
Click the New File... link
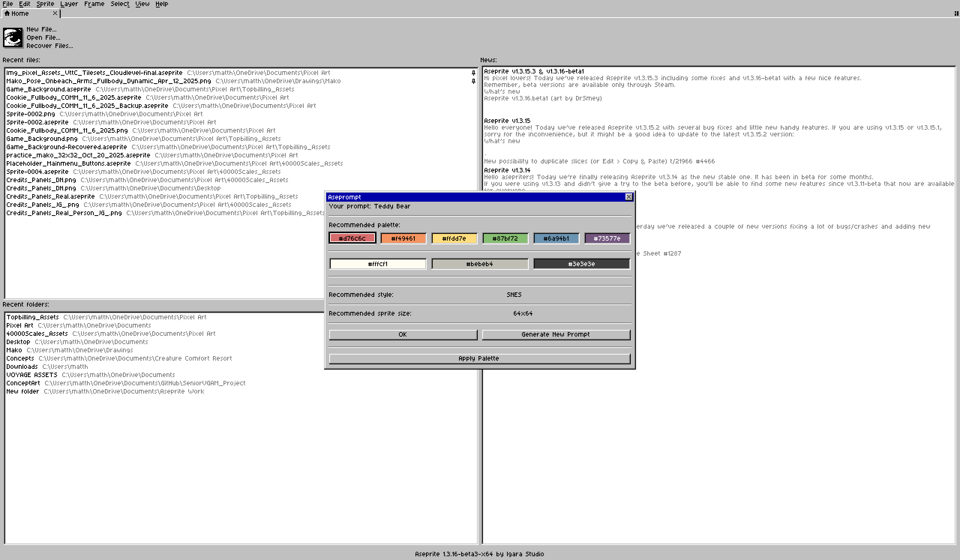pos(42,29)
